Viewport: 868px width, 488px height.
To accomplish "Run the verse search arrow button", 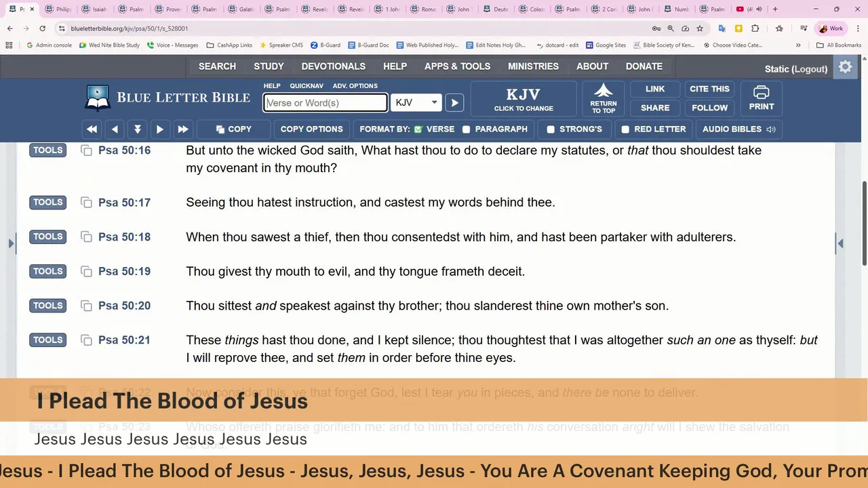I will (454, 103).
